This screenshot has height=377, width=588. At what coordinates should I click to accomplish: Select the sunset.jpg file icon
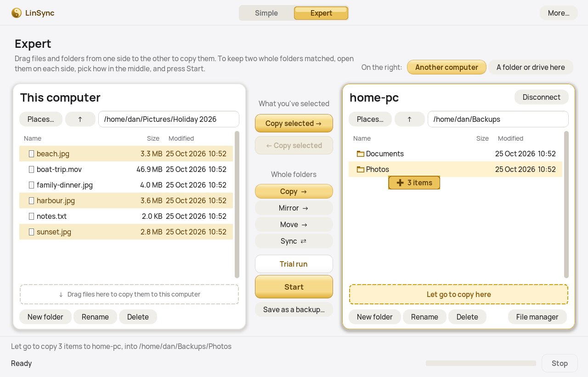(x=32, y=232)
